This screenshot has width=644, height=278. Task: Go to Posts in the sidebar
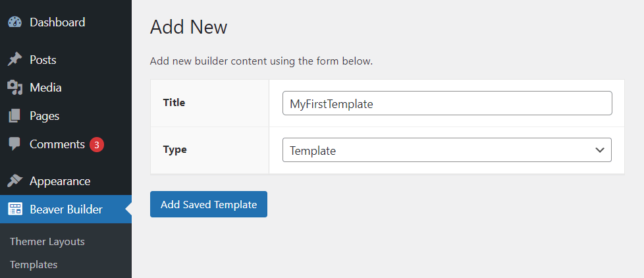click(43, 60)
